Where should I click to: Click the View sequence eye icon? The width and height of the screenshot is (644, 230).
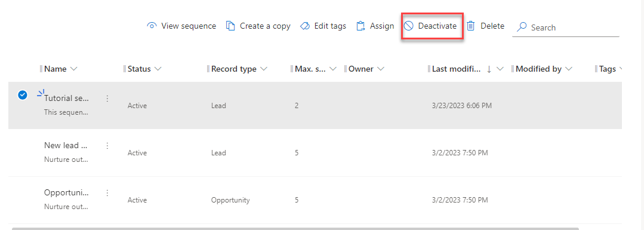coord(152,26)
